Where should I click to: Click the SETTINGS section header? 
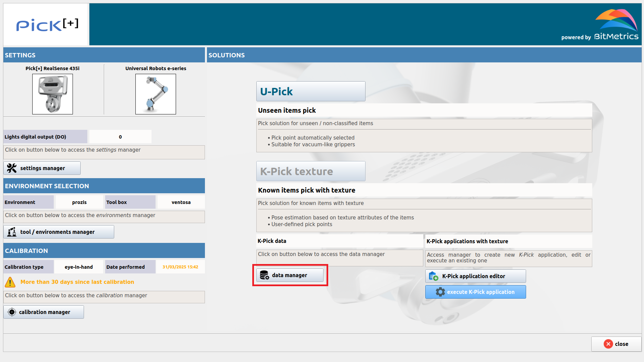tap(104, 55)
